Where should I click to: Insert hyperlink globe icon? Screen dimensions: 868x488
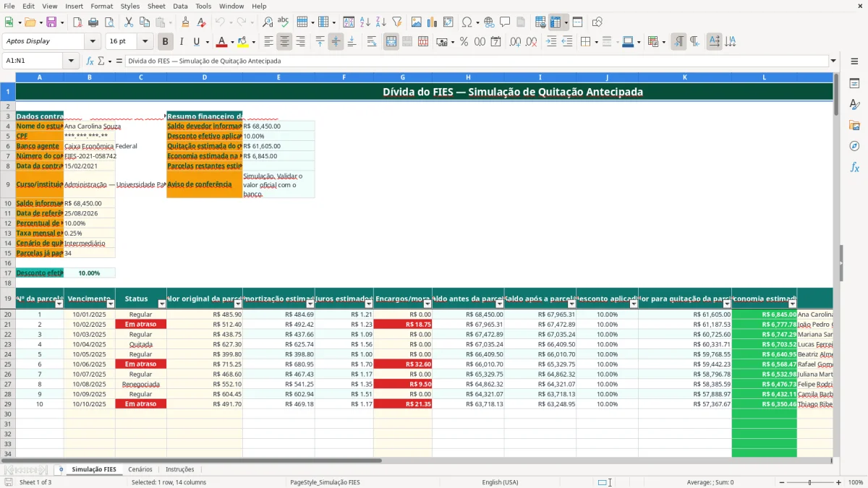point(489,22)
